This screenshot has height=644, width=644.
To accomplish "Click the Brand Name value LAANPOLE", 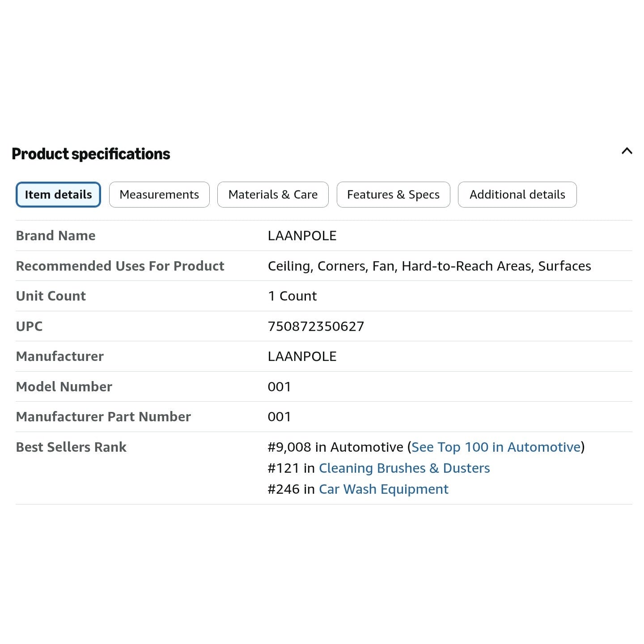I will 302,236.
